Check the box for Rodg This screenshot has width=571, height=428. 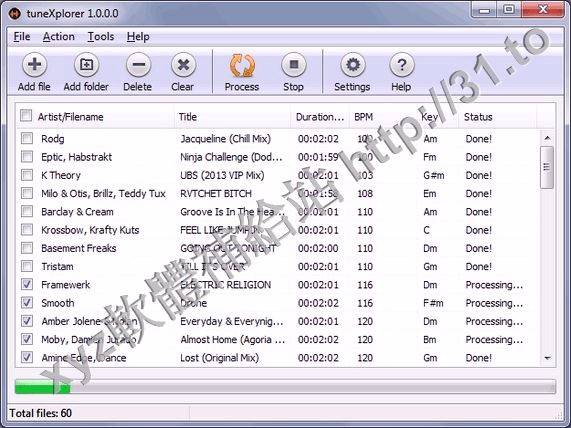click(x=27, y=138)
